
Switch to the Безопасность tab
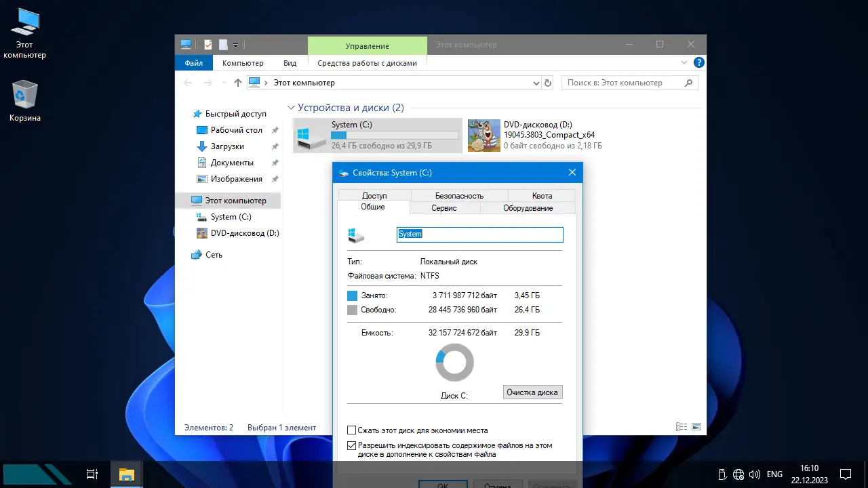[459, 195]
